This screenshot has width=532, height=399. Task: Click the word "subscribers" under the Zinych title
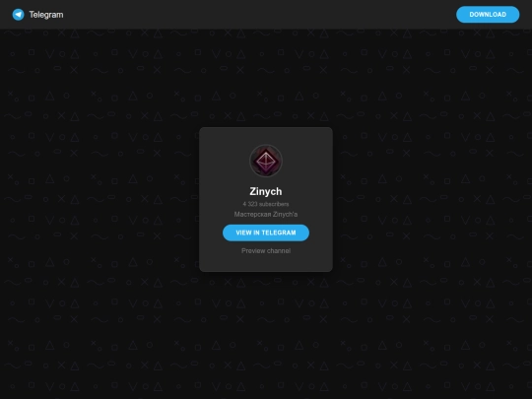point(274,204)
